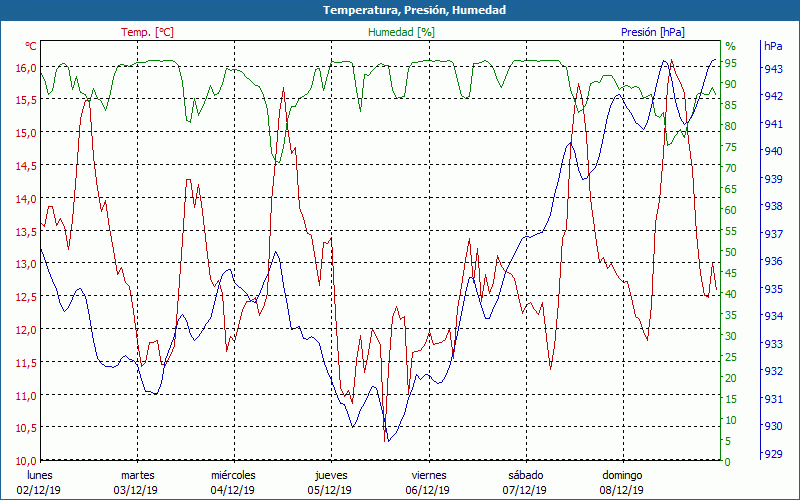Viewport: 800px width, 500px height.
Task: Click the 12,5 temperature axis value
Action: (26, 297)
